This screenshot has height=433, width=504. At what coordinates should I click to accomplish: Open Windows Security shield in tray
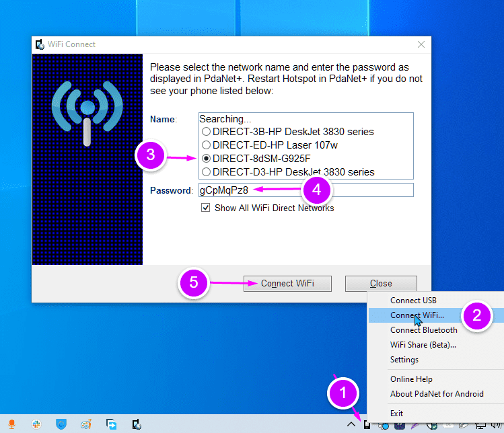[432, 426]
